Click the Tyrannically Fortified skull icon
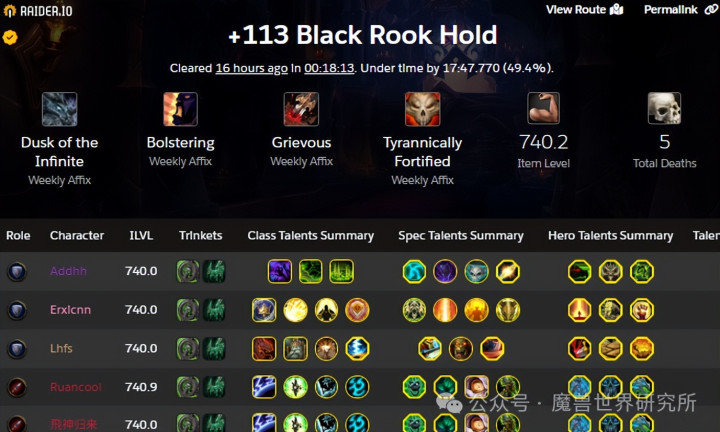720x432 pixels. 422,109
